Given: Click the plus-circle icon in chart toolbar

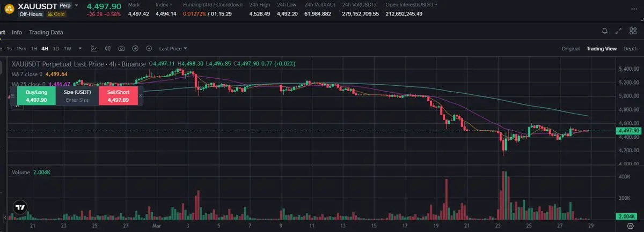Looking at the screenshot, I should [x=136, y=48].
